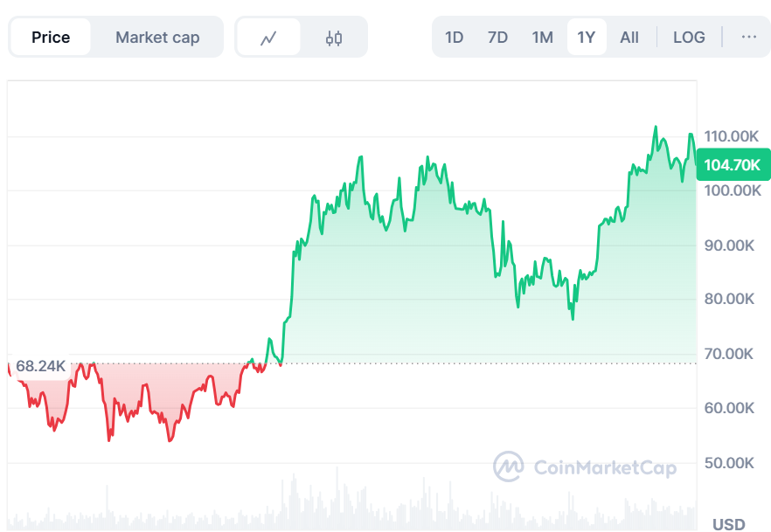Viewport: 771px width, 532px height.
Task: Choose the 1Y time range
Action: click(586, 38)
